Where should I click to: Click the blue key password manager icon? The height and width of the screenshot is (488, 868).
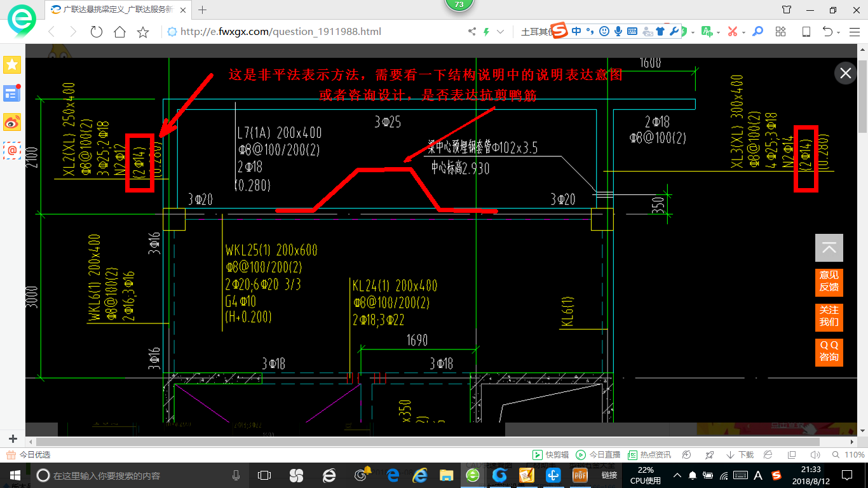click(x=757, y=32)
